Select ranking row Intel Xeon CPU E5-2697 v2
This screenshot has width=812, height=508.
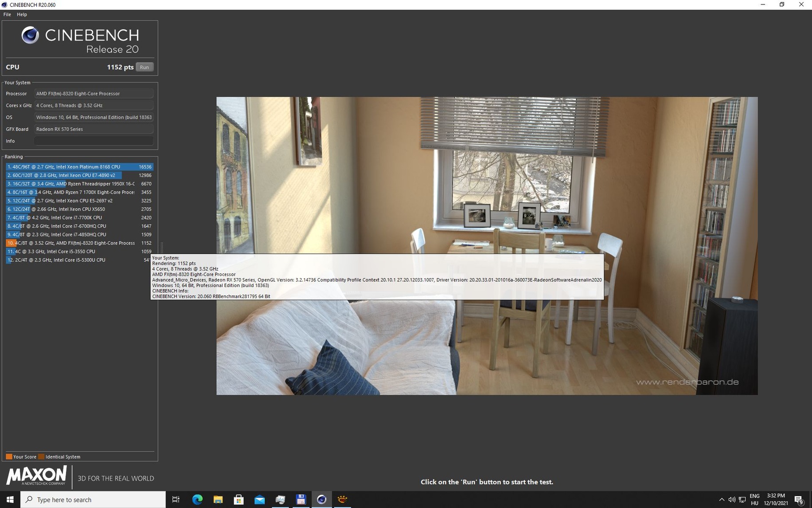(80, 201)
